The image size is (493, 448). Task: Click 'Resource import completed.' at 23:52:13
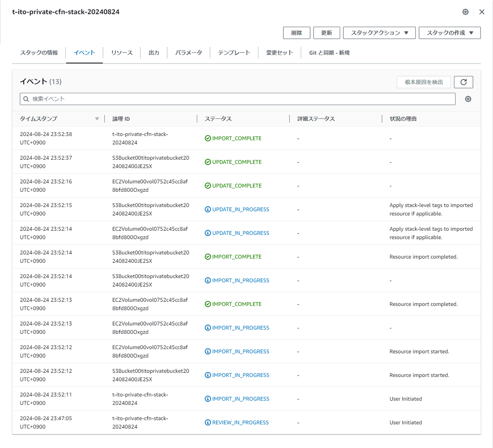click(x=424, y=304)
